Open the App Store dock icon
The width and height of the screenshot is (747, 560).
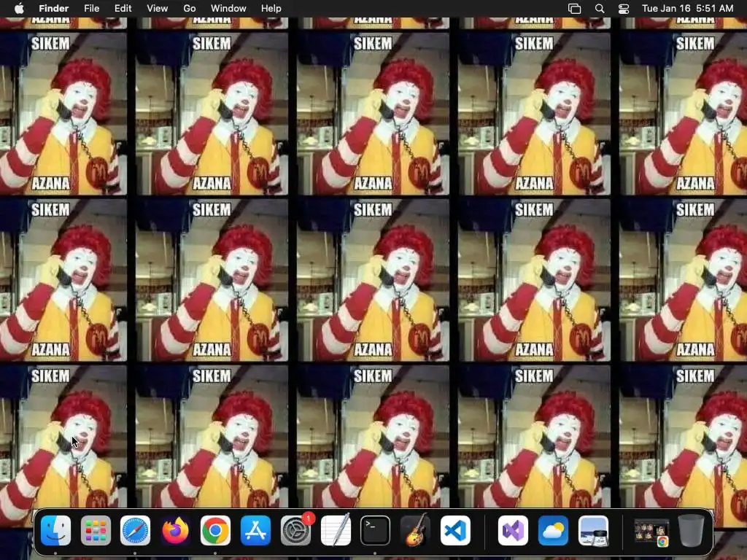coord(255,530)
